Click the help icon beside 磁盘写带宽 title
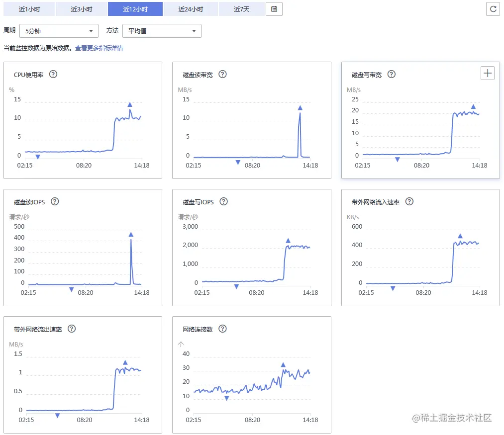This screenshot has height=435, width=504. (x=392, y=74)
